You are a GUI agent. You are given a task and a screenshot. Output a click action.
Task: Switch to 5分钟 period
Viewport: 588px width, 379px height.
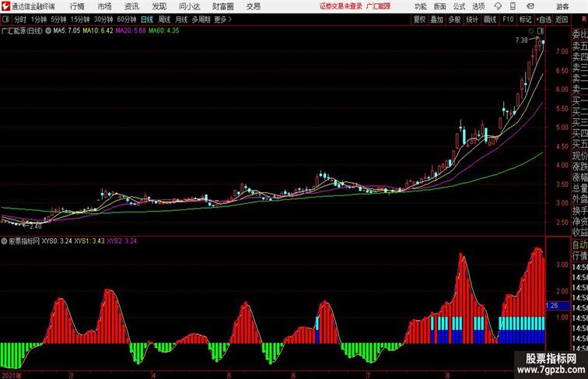(58, 19)
